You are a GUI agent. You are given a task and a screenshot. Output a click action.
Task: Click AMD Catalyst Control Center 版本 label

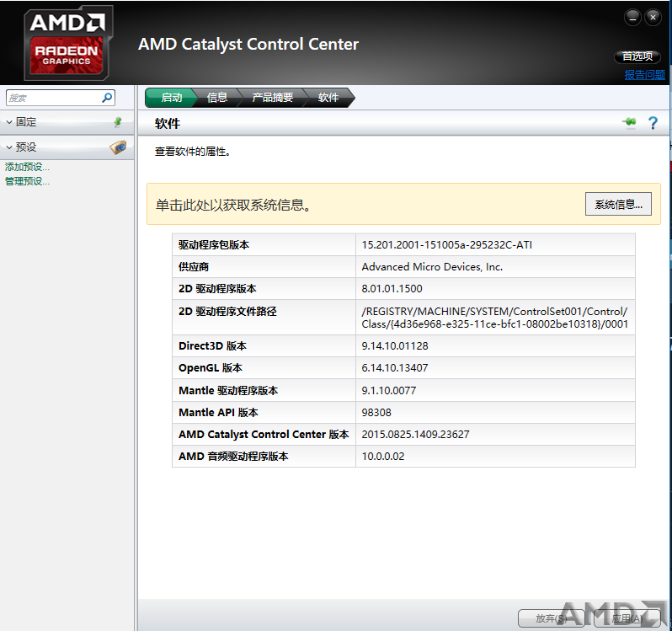point(264,434)
